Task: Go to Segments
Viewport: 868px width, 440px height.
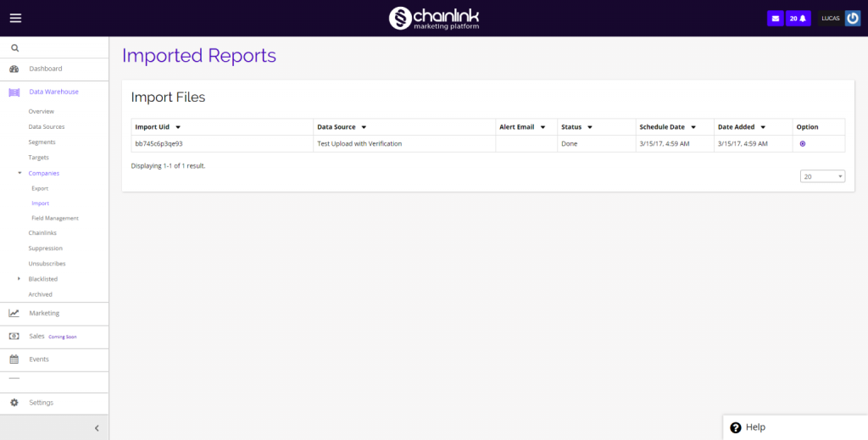Action: click(42, 142)
